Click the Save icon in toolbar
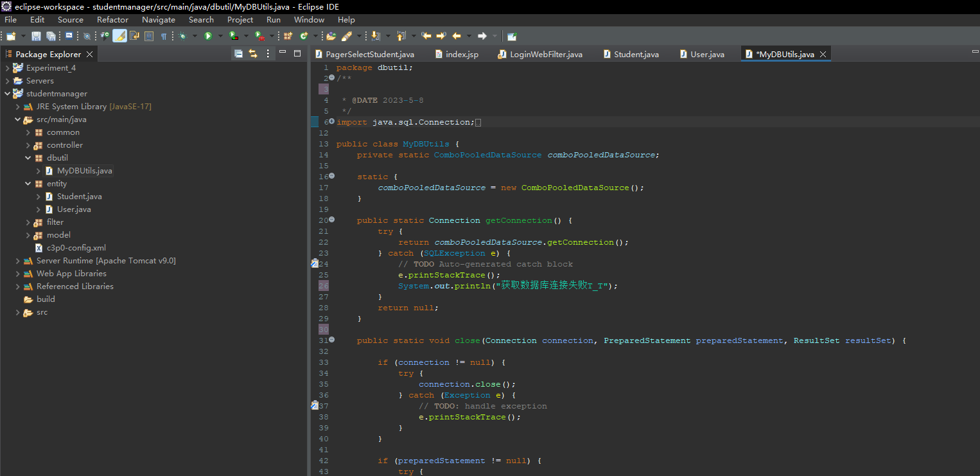 coord(36,36)
